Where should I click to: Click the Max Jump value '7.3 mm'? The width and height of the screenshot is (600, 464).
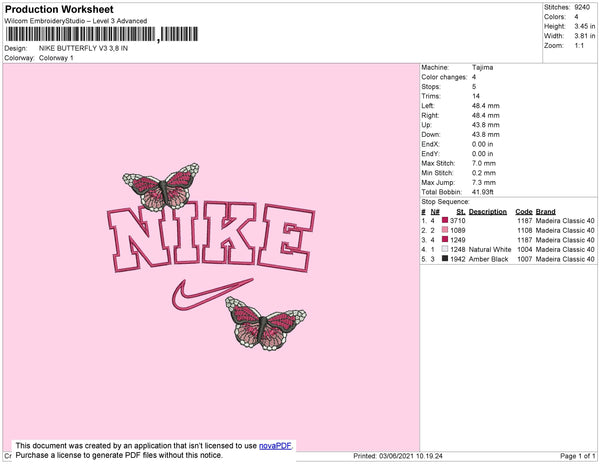click(484, 182)
